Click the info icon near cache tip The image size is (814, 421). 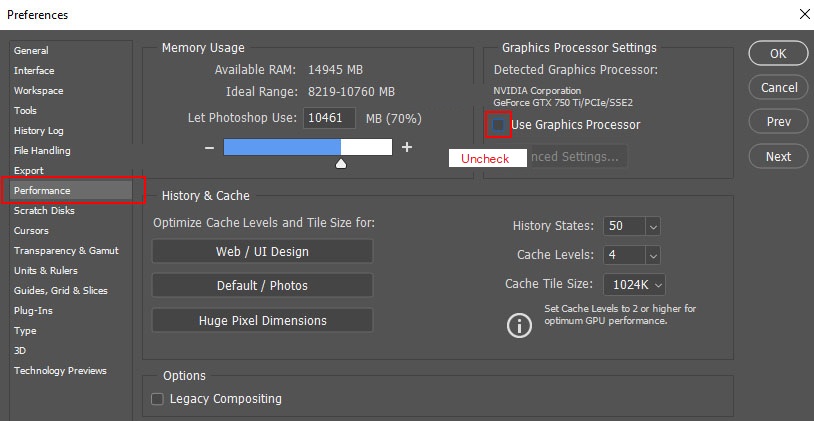coord(519,325)
